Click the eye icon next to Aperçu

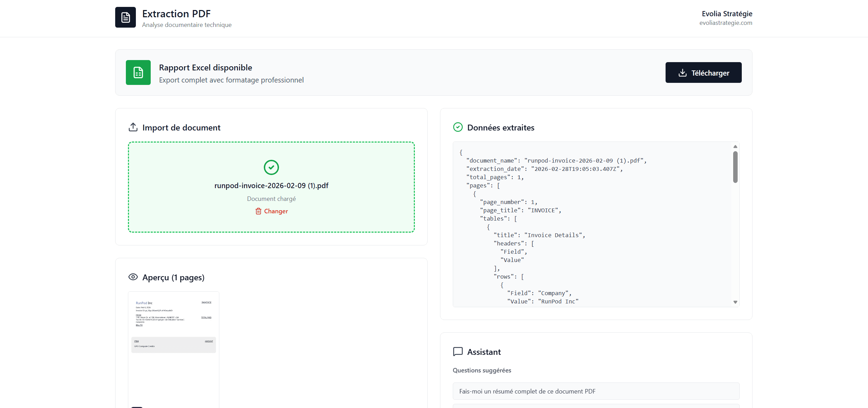point(133,277)
